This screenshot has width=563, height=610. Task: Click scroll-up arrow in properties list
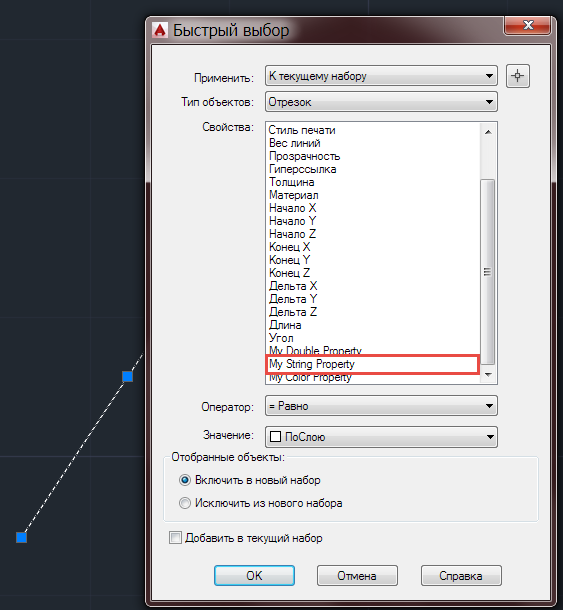(x=488, y=132)
